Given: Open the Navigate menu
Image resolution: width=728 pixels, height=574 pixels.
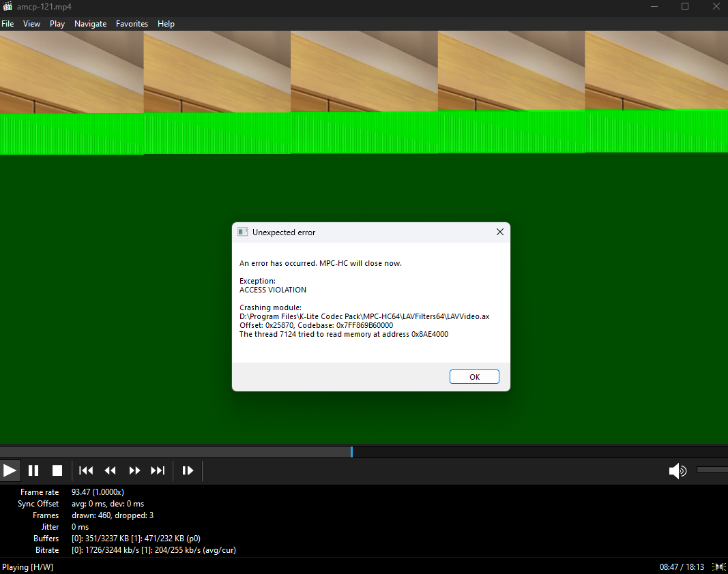Looking at the screenshot, I should tap(91, 24).
